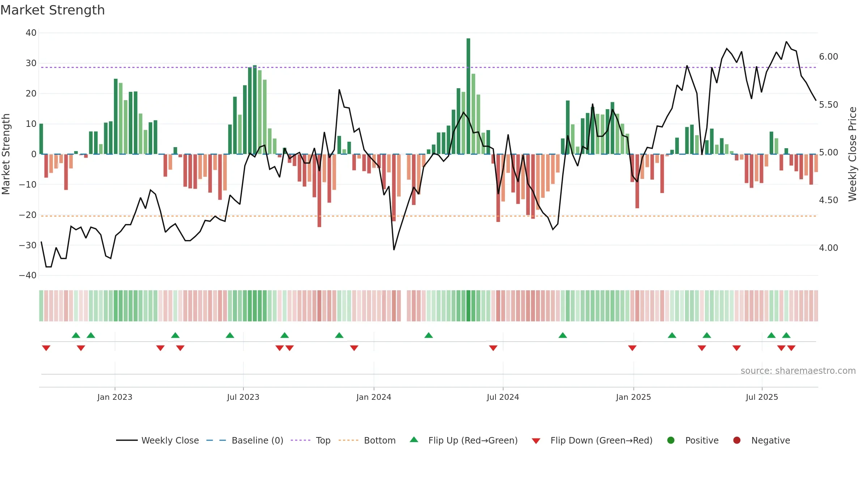Click the "6.00" price tick on right axis
This screenshot has height=488, width=868.
(829, 57)
